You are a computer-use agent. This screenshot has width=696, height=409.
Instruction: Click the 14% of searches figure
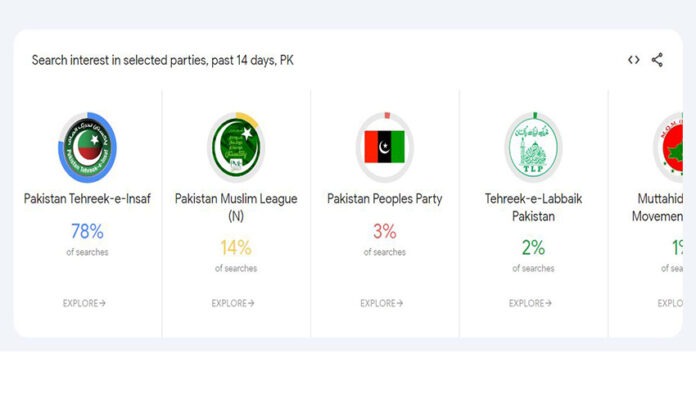point(236,248)
